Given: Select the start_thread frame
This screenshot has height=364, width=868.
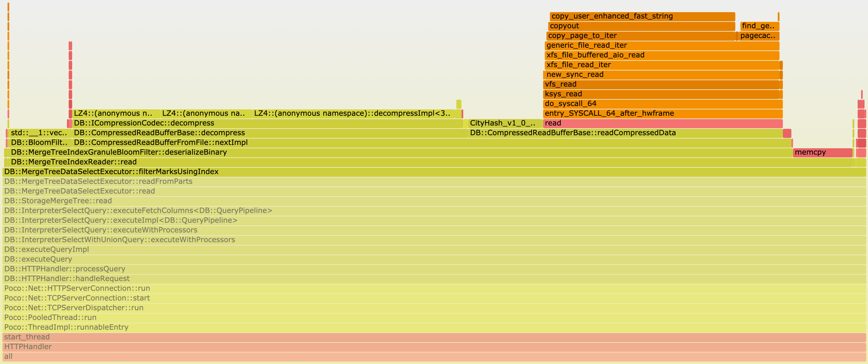Looking at the screenshot, I should point(434,338).
